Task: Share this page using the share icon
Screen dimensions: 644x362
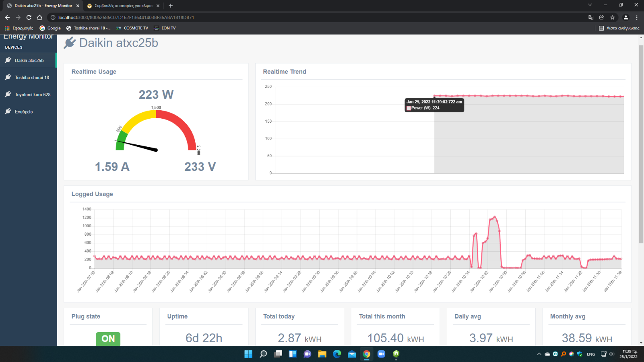Action: pos(602,17)
